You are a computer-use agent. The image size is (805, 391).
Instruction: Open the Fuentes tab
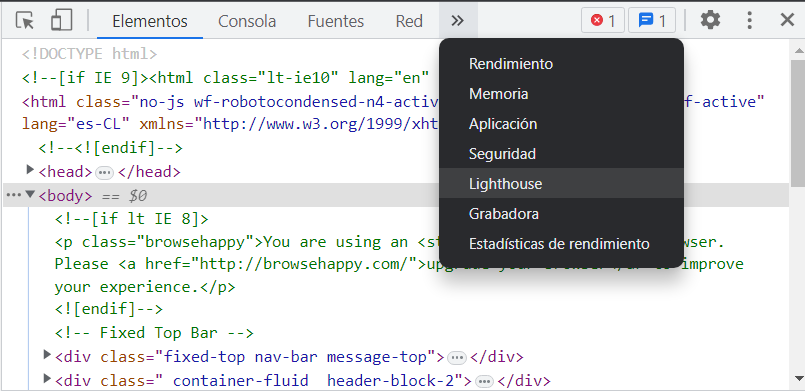[336, 21]
